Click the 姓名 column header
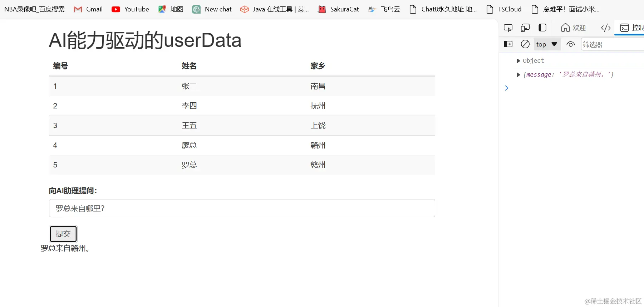This screenshot has width=644, height=307. [x=189, y=66]
